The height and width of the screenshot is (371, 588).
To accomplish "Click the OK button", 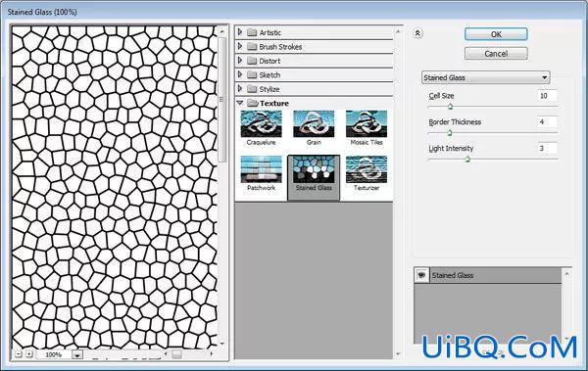I will [496, 34].
